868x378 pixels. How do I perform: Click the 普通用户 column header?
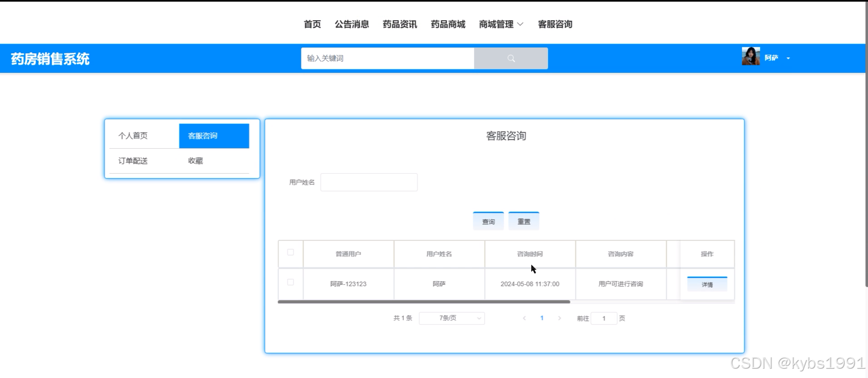(x=348, y=254)
